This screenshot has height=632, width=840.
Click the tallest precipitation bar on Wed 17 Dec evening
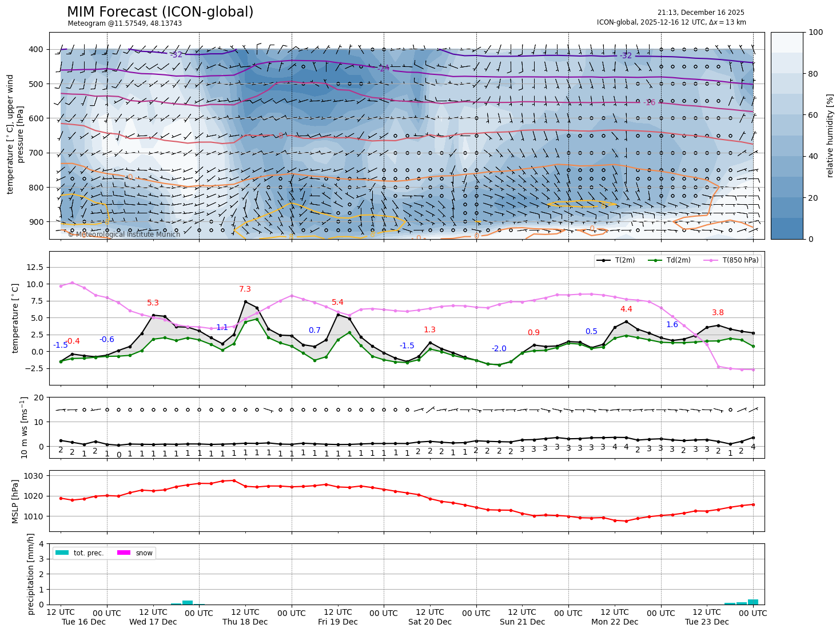[188, 602]
